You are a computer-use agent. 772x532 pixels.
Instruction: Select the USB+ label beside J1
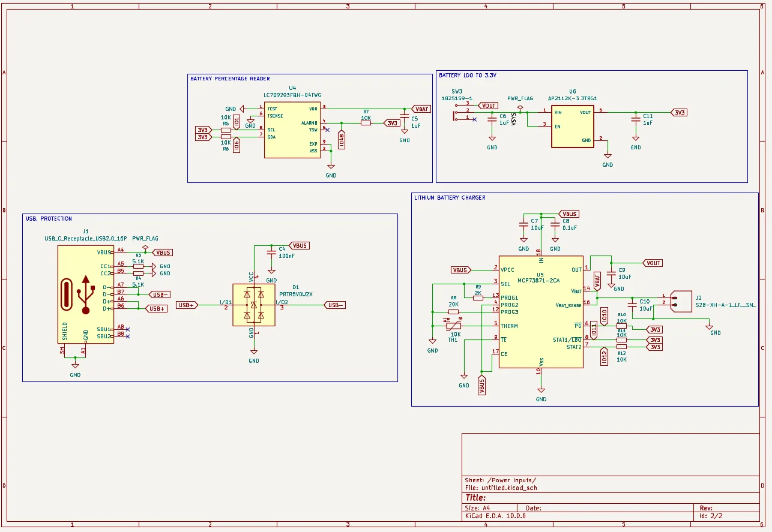[x=157, y=308]
